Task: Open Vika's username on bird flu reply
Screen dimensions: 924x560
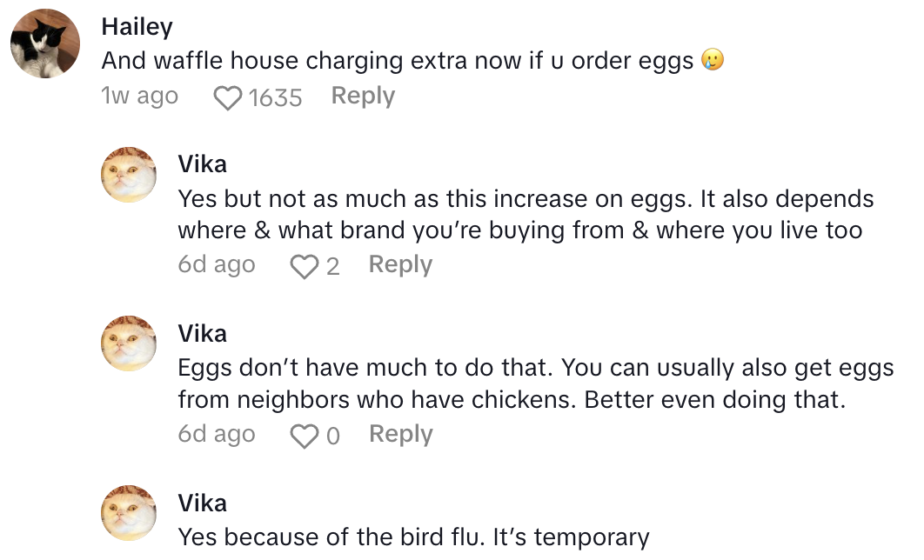Action: (x=202, y=503)
